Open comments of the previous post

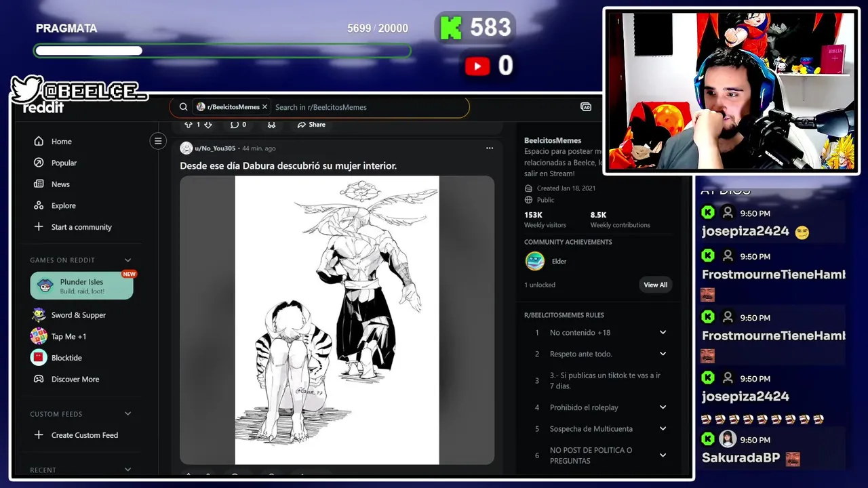coord(238,125)
